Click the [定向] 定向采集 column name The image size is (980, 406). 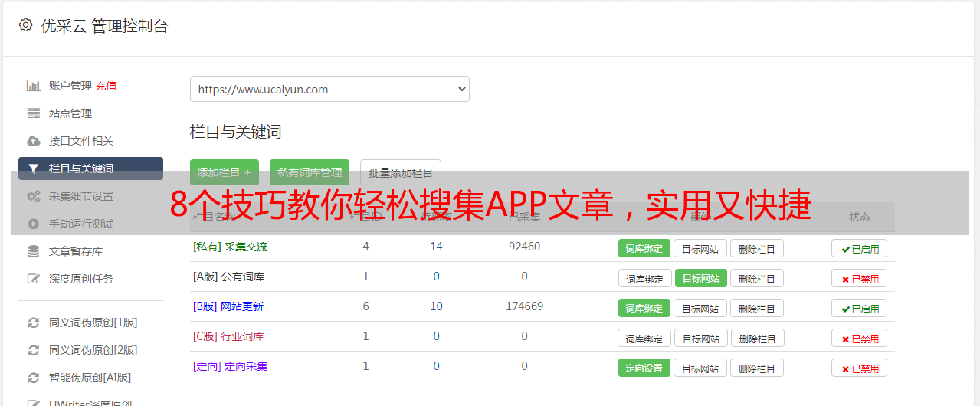point(230,366)
